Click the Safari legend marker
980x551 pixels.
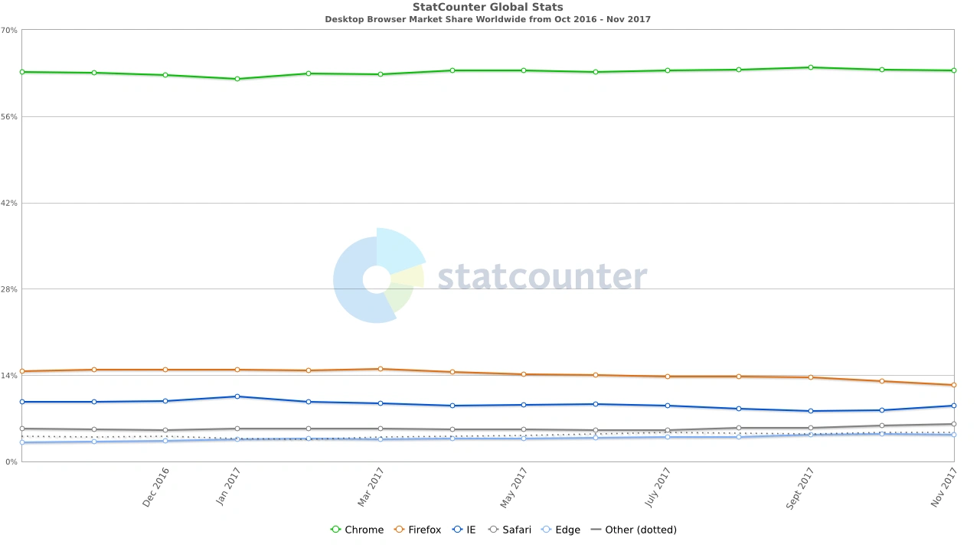click(x=494, y=530)
